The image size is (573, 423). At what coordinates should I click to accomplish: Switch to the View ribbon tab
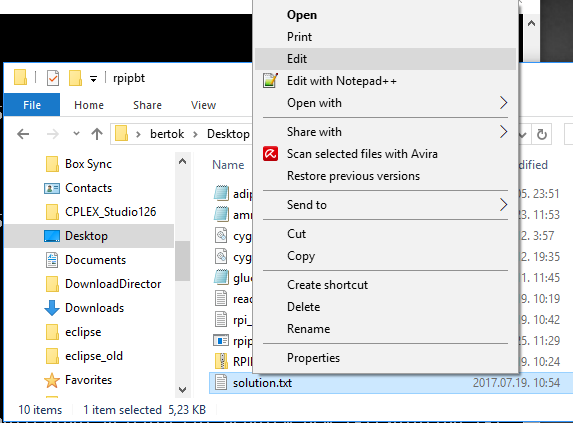pyautogui.click(x=203, y=105)
